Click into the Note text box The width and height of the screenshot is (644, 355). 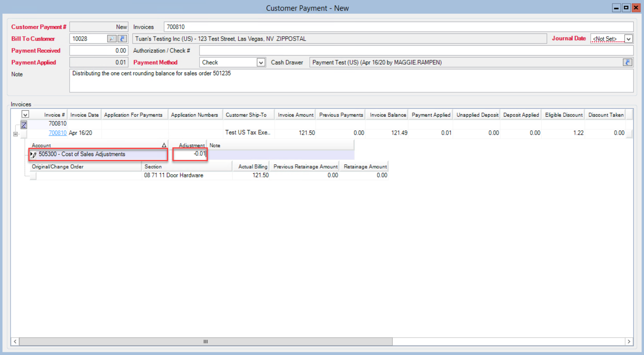coord(351,81)
